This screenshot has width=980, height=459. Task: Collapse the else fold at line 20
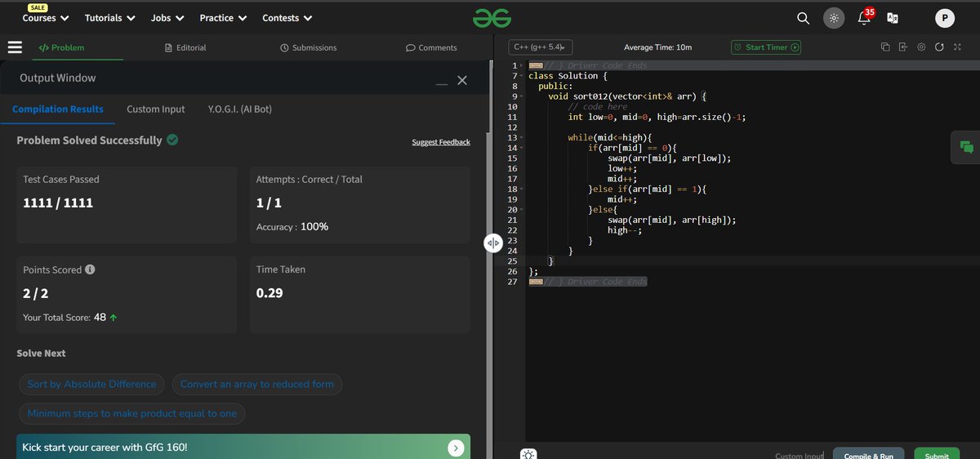click(x=522, y=210)
